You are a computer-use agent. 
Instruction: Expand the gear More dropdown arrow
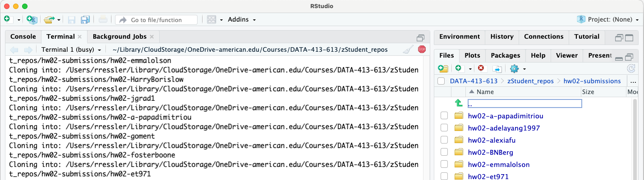point(524,69)
